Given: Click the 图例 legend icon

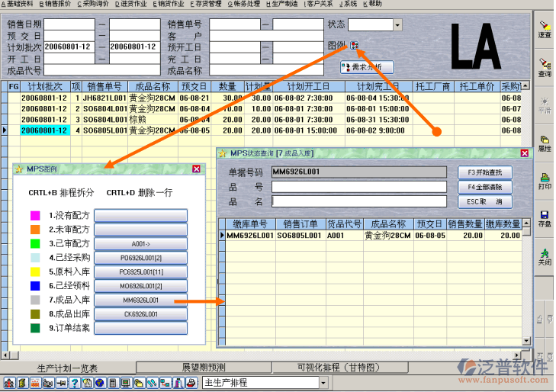Looking at the screenshot, I should (x=355, y=47).
